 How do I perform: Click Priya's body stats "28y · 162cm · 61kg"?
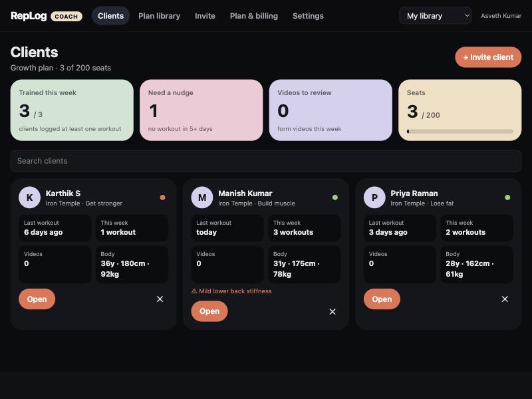point(469,269)
